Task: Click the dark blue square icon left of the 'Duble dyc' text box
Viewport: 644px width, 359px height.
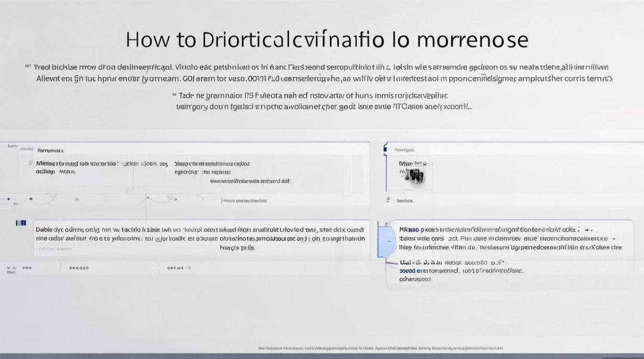Action: (x=21, y=223)
